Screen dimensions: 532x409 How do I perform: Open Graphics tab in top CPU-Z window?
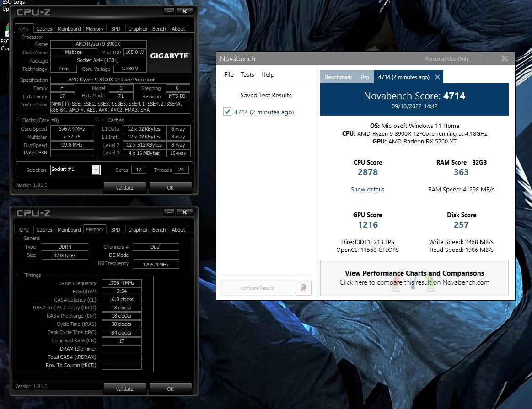(x=137, y=29)
